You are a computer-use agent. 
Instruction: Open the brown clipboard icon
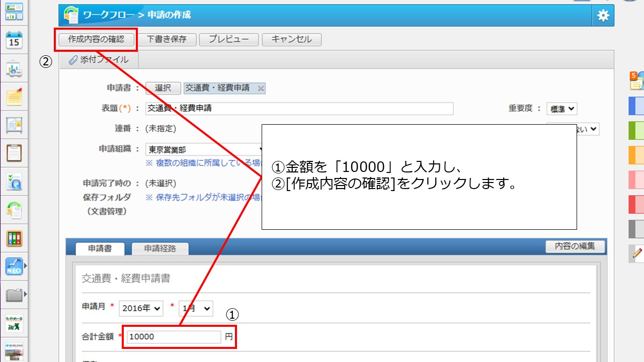14,153
